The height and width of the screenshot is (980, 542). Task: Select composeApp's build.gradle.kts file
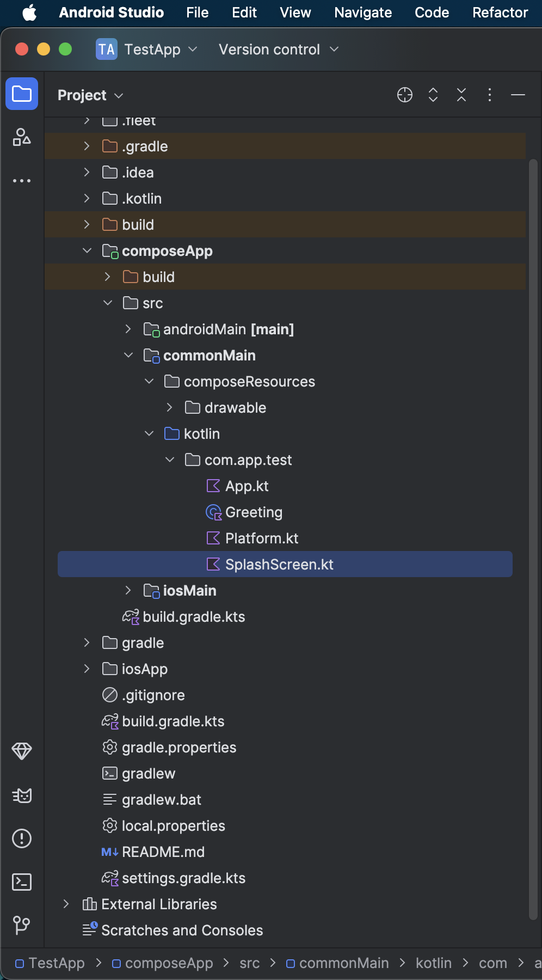coord(194,616)
